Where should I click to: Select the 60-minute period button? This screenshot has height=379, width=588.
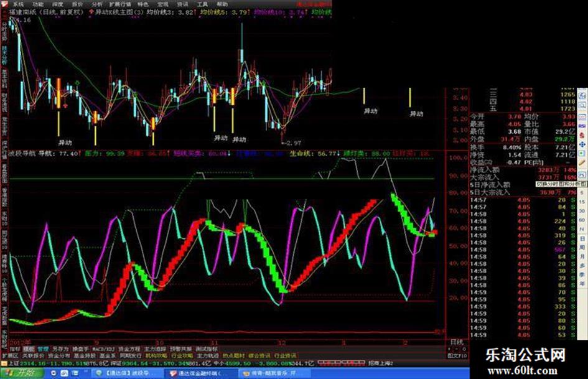[582, 220]
